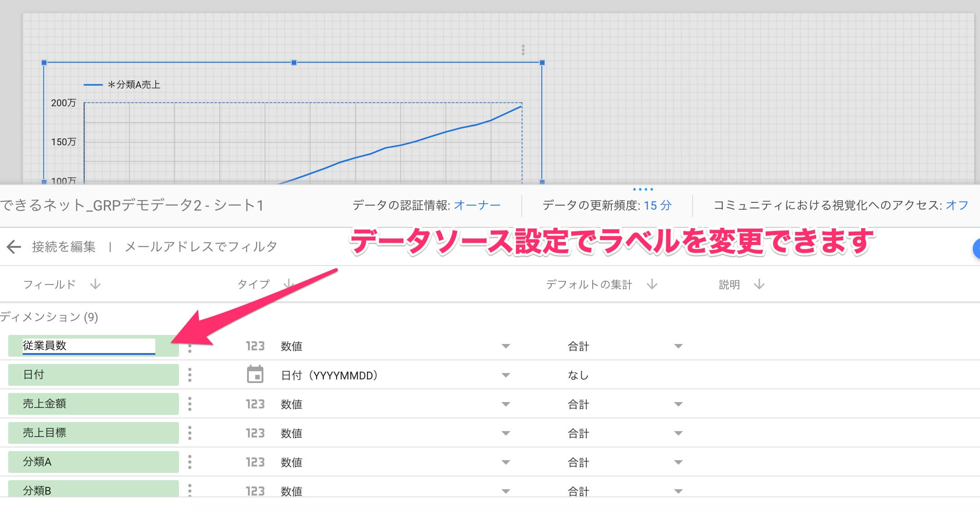Screen dimensions: 980x511
Task: Sort by タイプ column arrow
Action: (x=288, y=285)
